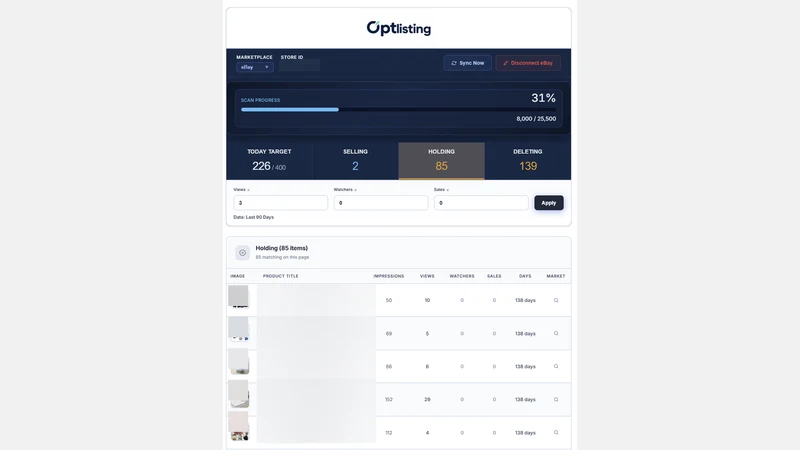Select the Holding tab
Image resolution: width=800 pixels, height=450 pixels.
point(441,161)
